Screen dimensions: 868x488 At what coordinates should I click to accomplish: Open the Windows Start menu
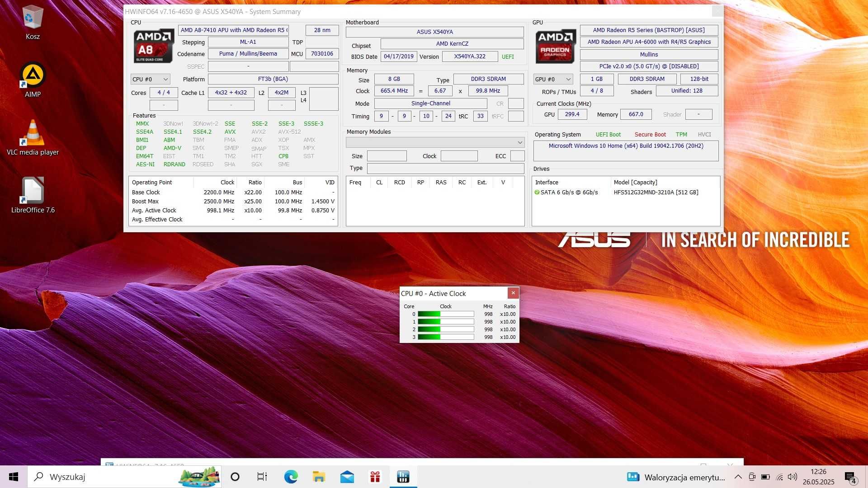[14, 477]
